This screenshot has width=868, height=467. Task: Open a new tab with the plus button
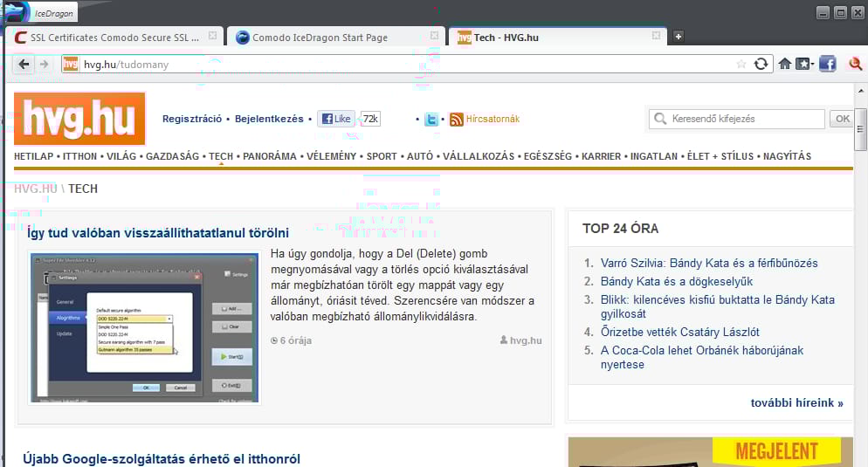pos(679,37)
